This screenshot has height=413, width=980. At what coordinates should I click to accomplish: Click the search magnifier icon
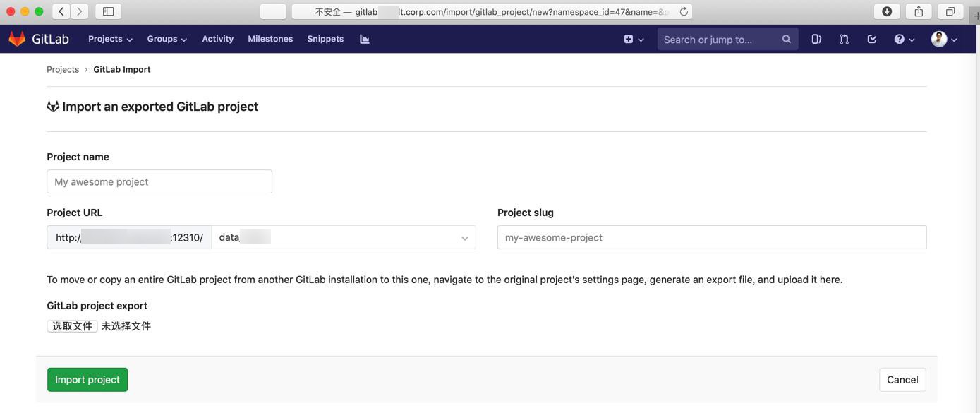[x=787, y=39]
